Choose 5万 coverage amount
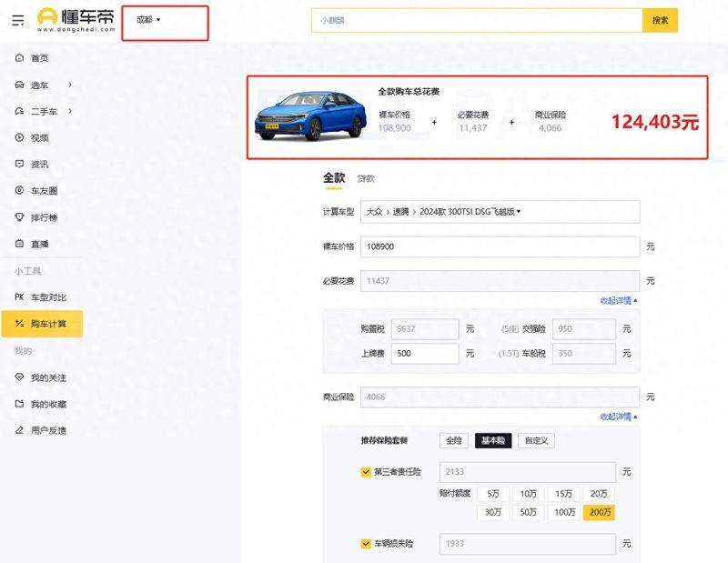Image resolution: width=728 pixels, height=563 pixels. click(x=493, y=494)
